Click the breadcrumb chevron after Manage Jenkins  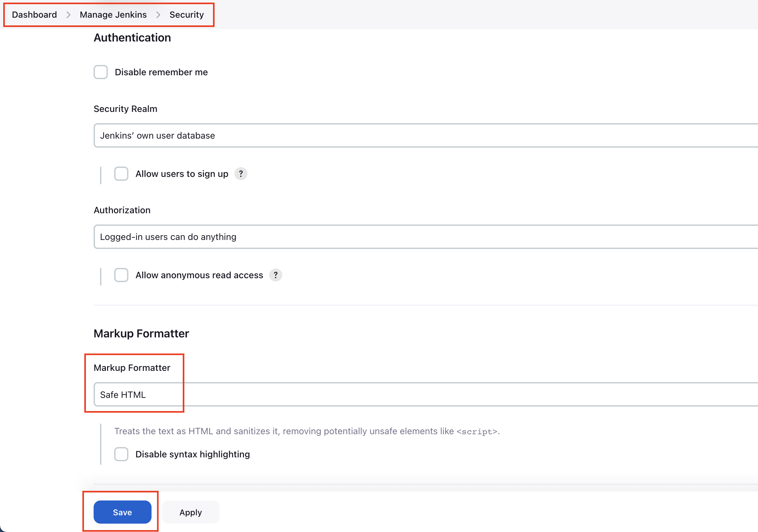158,14
